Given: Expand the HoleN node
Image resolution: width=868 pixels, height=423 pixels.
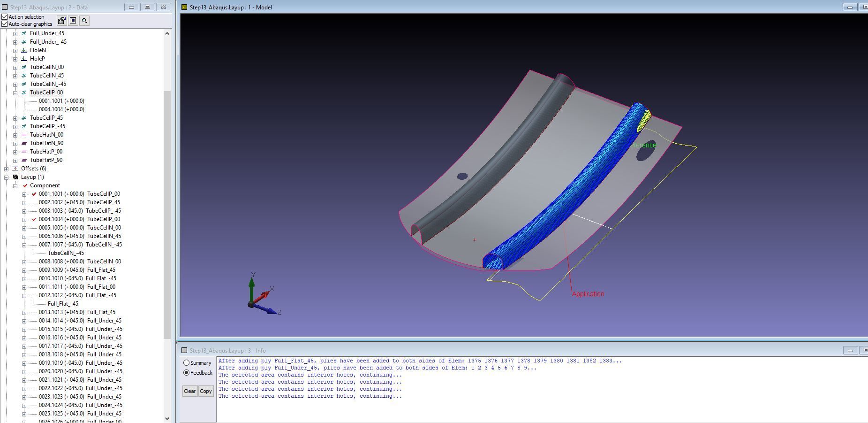Looking at the screenshot, I should 15,50.
